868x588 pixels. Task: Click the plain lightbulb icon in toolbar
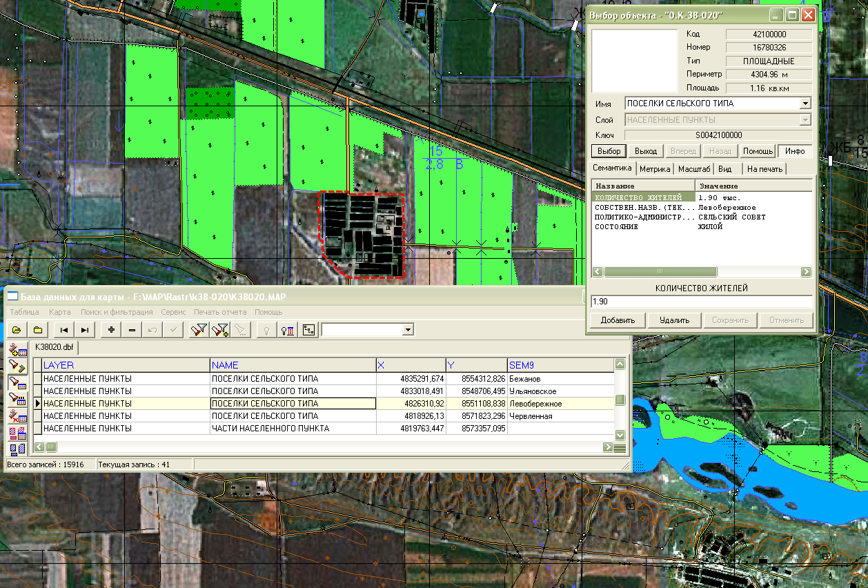(266, 330)
